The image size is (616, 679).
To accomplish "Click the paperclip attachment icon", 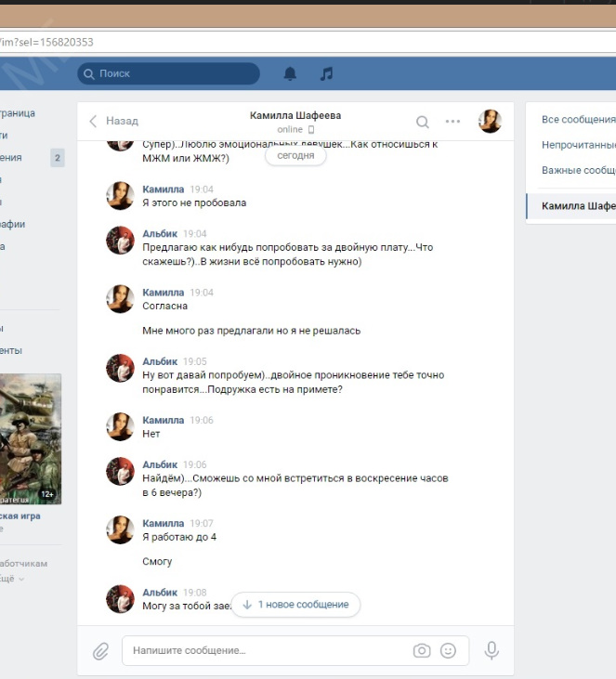I will (x=100, y=651).
